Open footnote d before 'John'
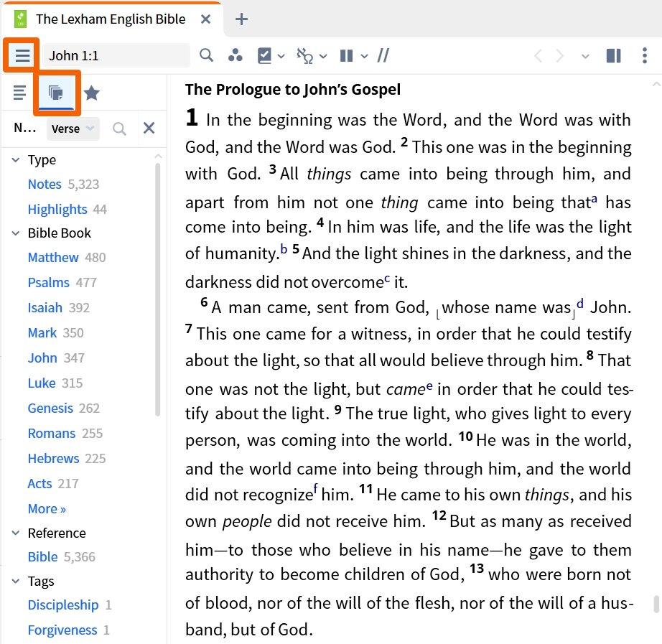Screen dimensions: 662x644 (x=580, y=303)
